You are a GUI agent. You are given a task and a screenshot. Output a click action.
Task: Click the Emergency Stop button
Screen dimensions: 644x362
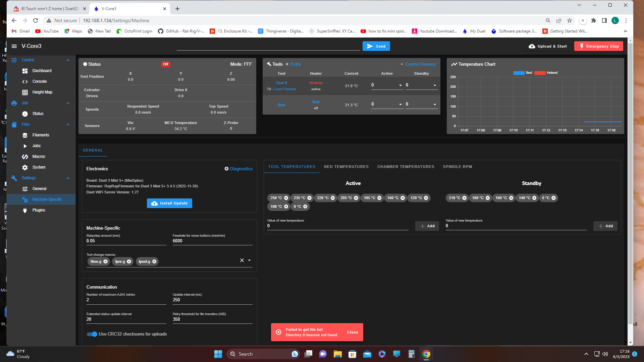pos(598,46)
